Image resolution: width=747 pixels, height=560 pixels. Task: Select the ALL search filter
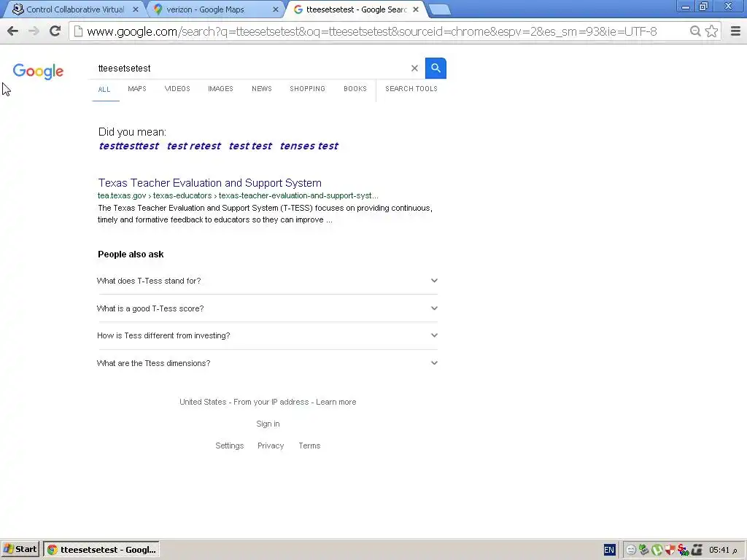(x=104, y=90)
